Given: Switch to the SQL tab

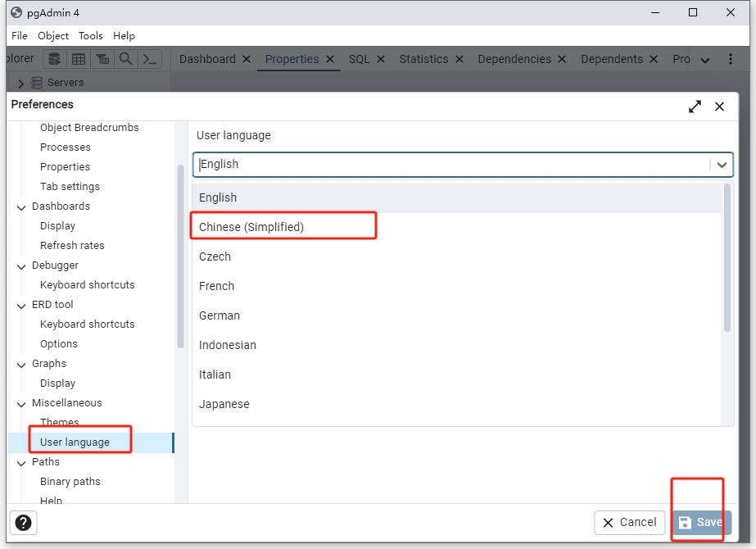Looking at the screenshot, I should 360,59.
